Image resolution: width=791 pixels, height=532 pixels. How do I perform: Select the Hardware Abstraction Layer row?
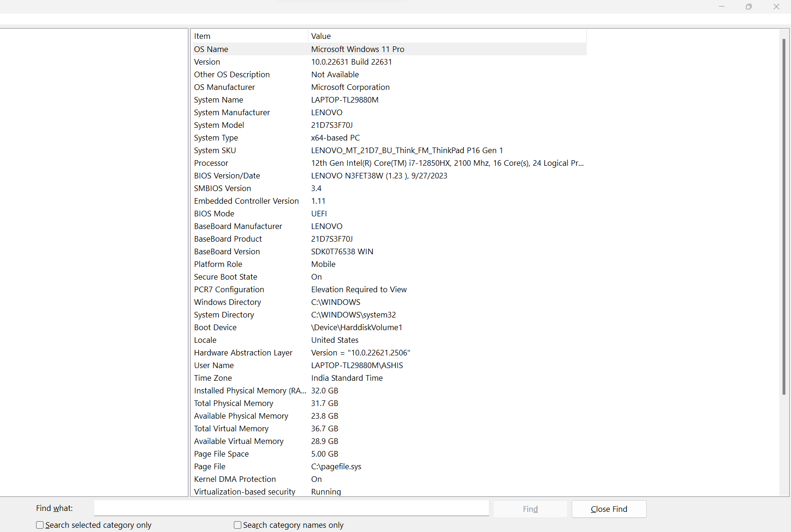[389, 353]
